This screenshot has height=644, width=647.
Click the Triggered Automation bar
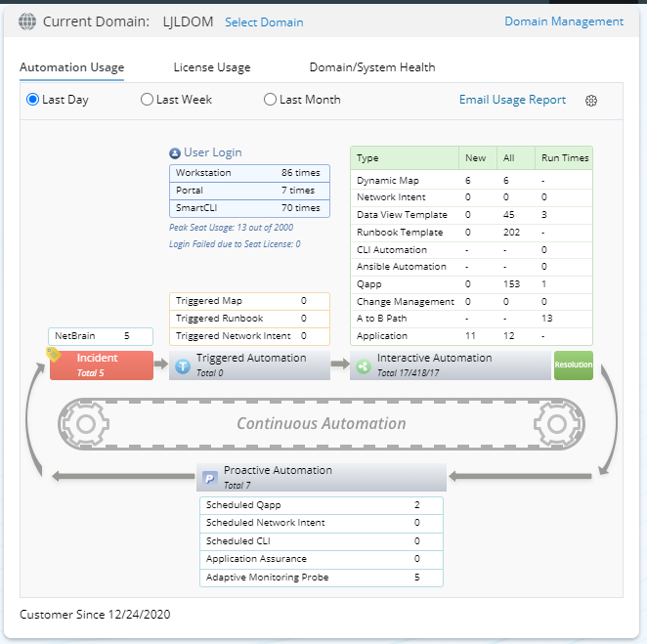pos(249,365)
